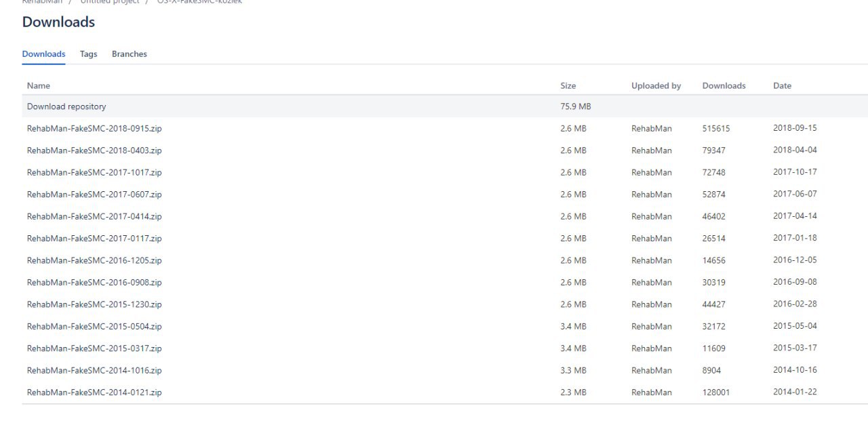Open the Downloads tab

43,54
